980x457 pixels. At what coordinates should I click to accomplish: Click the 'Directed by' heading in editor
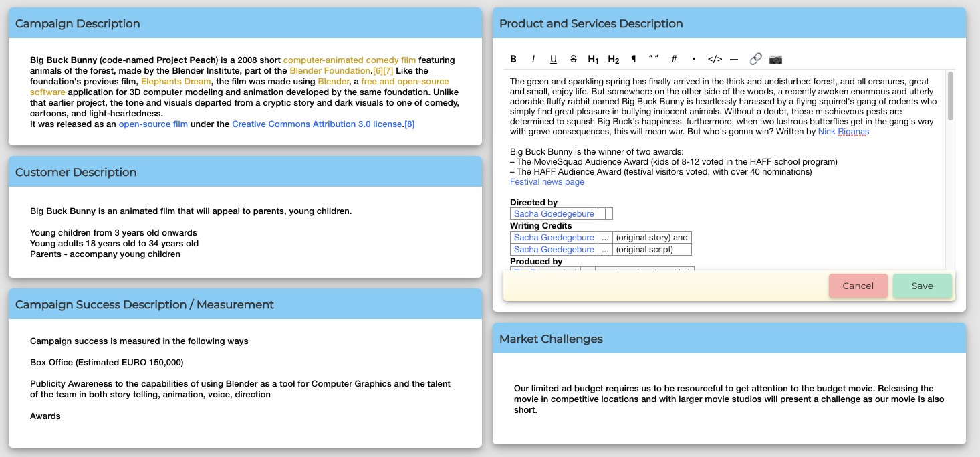[533, 203]
